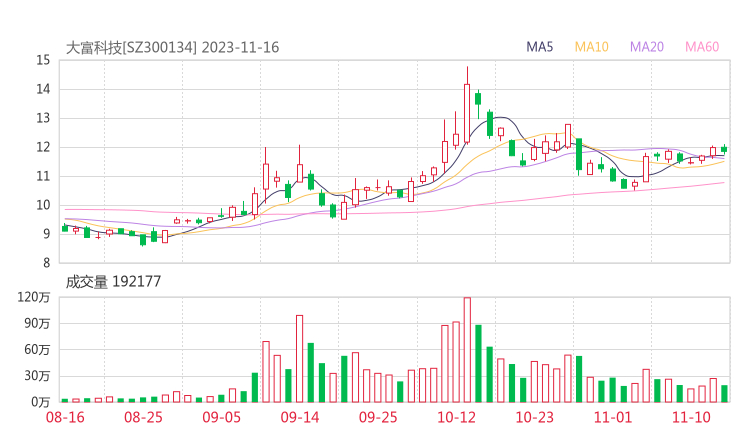This screenshot has width=740, height=440.
Task: Click the price axis value 14
Action: [x=43, y=89]
